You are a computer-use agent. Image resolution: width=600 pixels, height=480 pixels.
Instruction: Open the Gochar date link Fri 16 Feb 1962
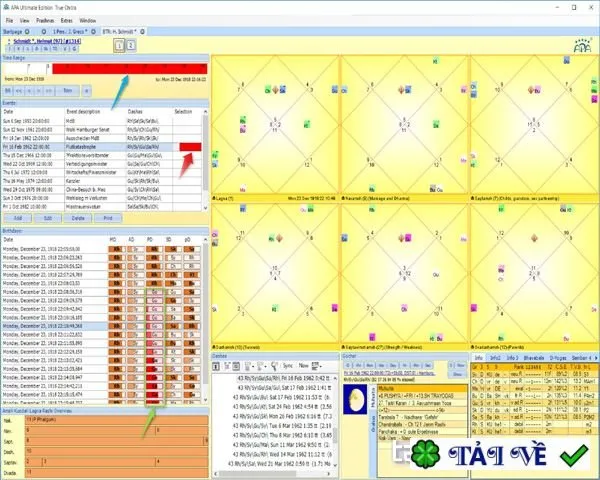pyautogui.click(x=389, y=373)
